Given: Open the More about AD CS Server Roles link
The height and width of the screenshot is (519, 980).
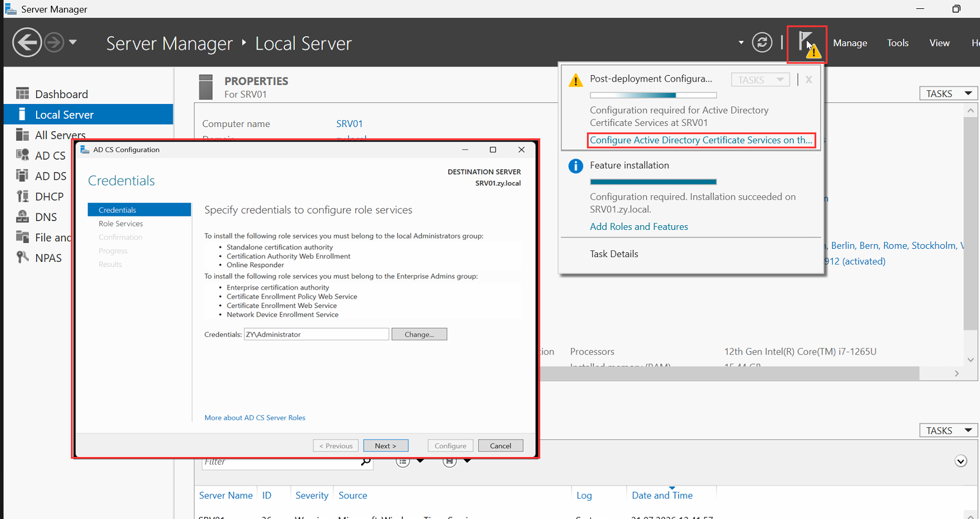Looking at the screenshot, I should [255, 418].
